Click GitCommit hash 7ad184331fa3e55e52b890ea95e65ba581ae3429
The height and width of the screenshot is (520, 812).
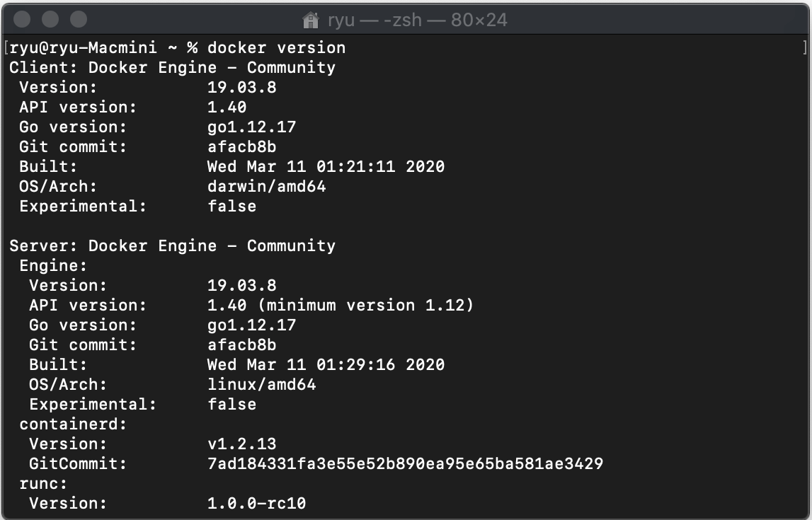[x=406, y=463]
